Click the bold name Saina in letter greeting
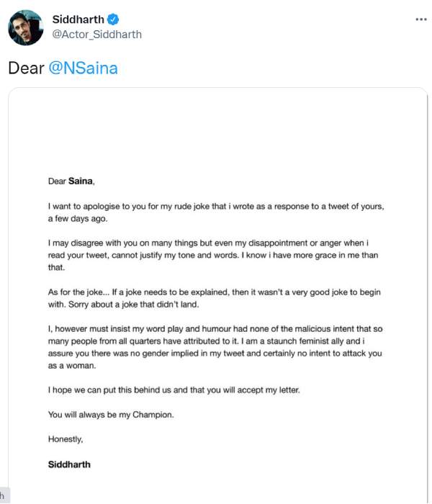This screenshot has height=504, width=432. coord(81,181)
